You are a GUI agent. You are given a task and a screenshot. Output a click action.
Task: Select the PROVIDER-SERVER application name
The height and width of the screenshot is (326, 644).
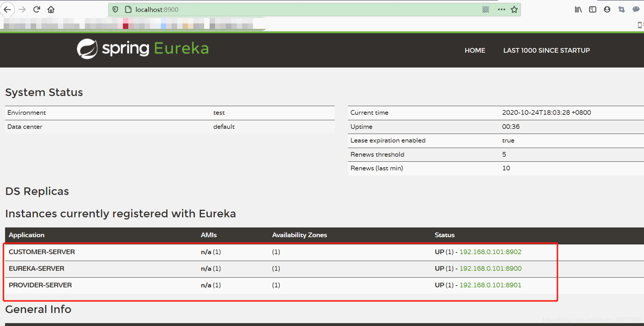click(x=40, y=285)
